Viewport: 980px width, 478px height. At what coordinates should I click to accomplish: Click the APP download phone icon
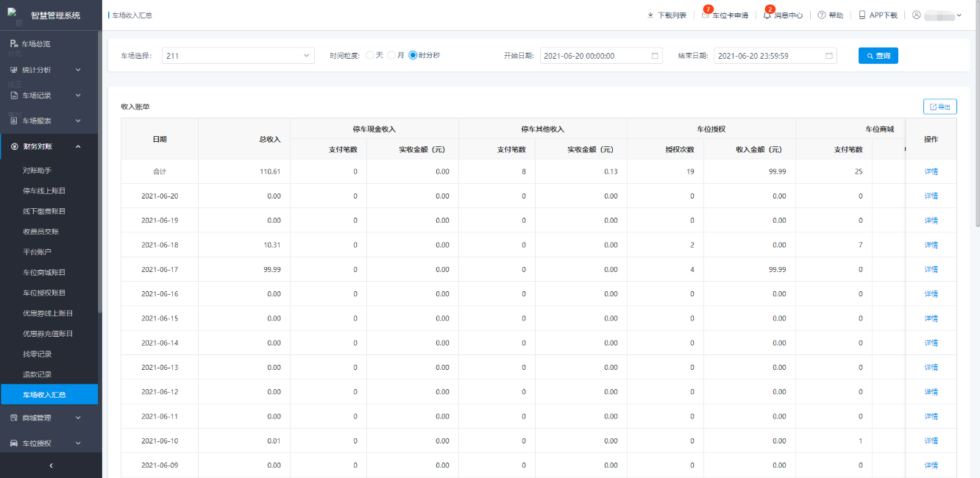tap(862, 15)
